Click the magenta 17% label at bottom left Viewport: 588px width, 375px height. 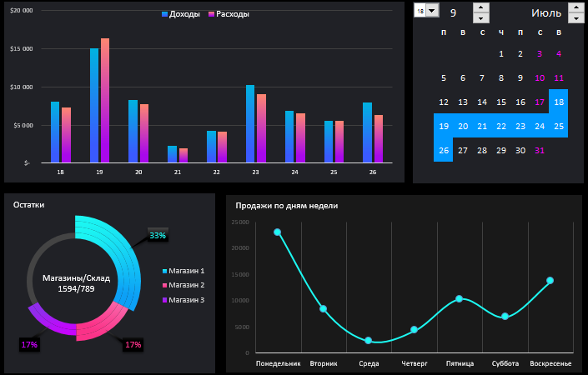29,343
